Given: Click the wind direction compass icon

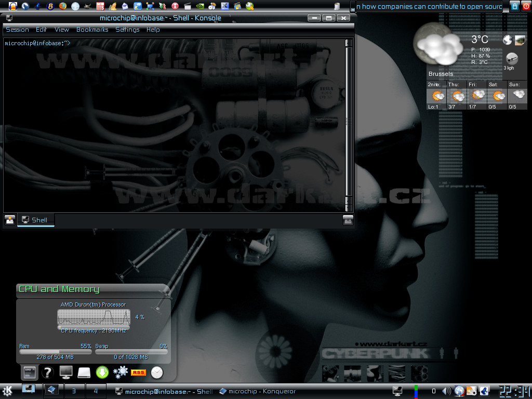Looking at the screenshot, I should [x=512, y=59].
